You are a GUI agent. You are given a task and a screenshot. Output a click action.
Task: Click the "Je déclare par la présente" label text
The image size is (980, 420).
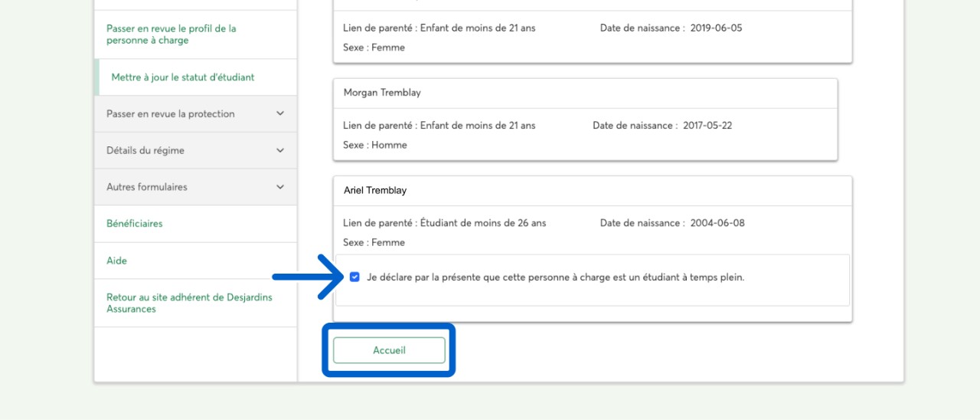pyautogui.click(x=555, y=277)
